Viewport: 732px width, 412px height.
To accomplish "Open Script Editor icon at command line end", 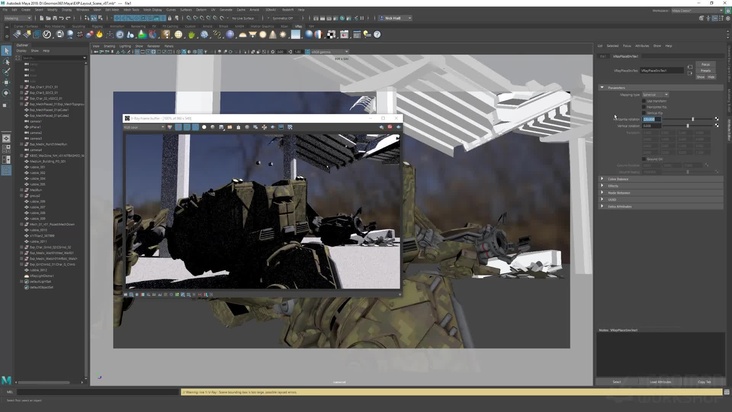I will (x=727, y=392).
